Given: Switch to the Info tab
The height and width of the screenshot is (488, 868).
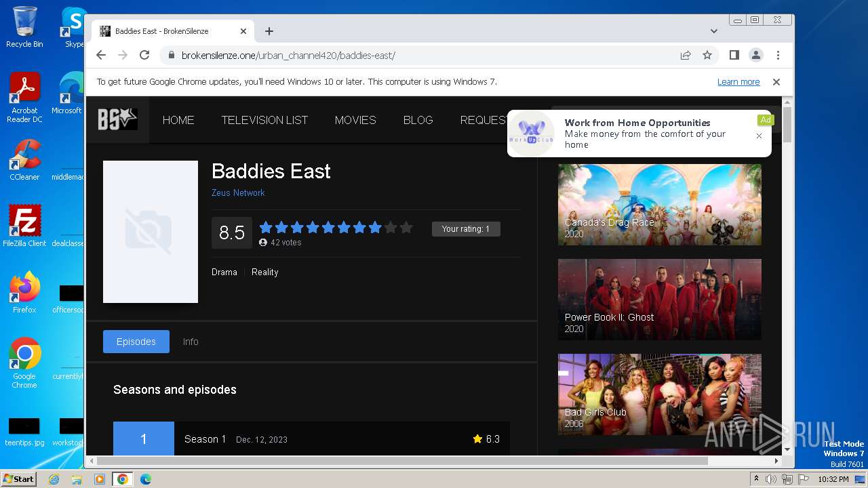Looking at the screenshot, I should tap(191, 342).
